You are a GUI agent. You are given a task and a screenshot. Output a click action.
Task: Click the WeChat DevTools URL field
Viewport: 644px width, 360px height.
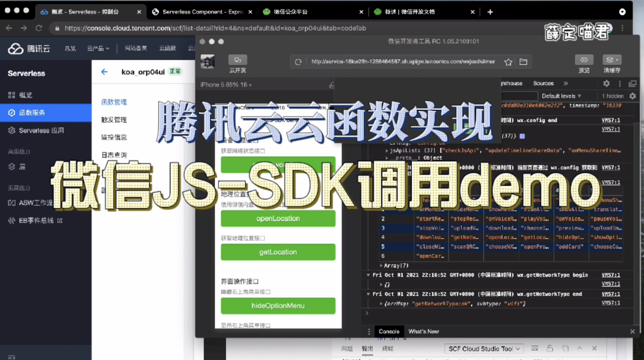403,62
